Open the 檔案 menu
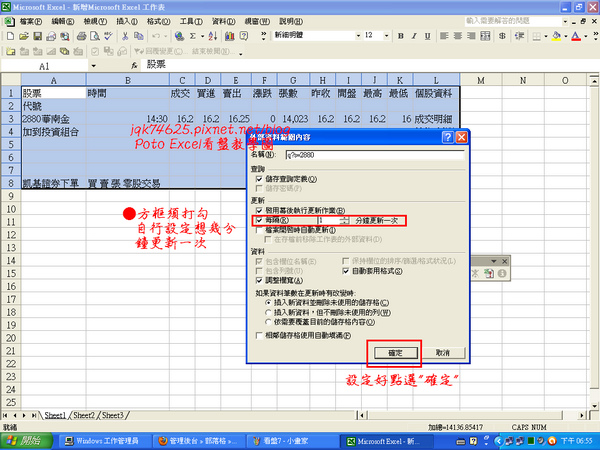The height and width of the screenshot is (450, 600). [31, 21]
